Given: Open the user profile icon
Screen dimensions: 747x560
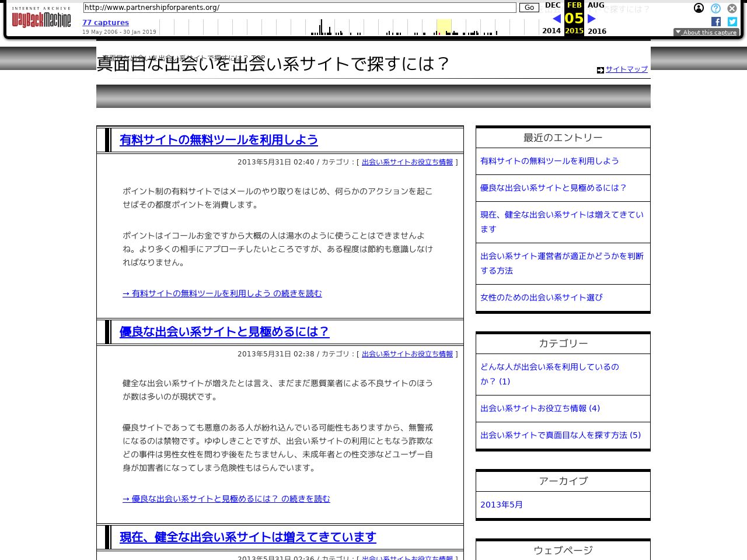Looking at the screenshot, I should pos(699,8).
